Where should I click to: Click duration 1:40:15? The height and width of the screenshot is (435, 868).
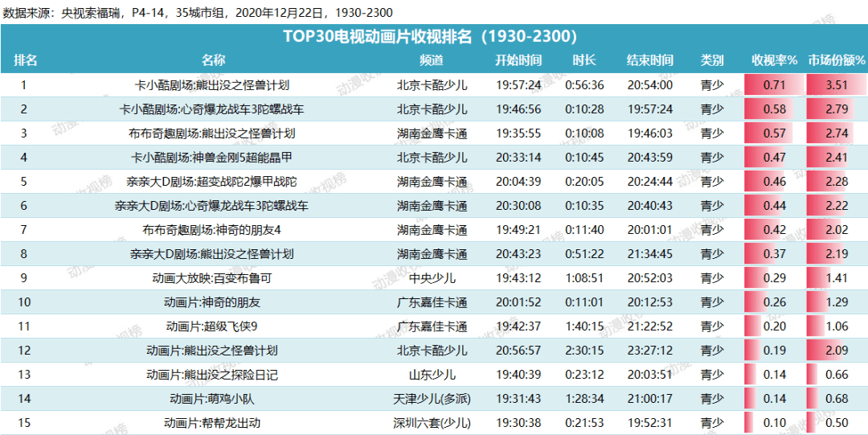pos(584,326)
